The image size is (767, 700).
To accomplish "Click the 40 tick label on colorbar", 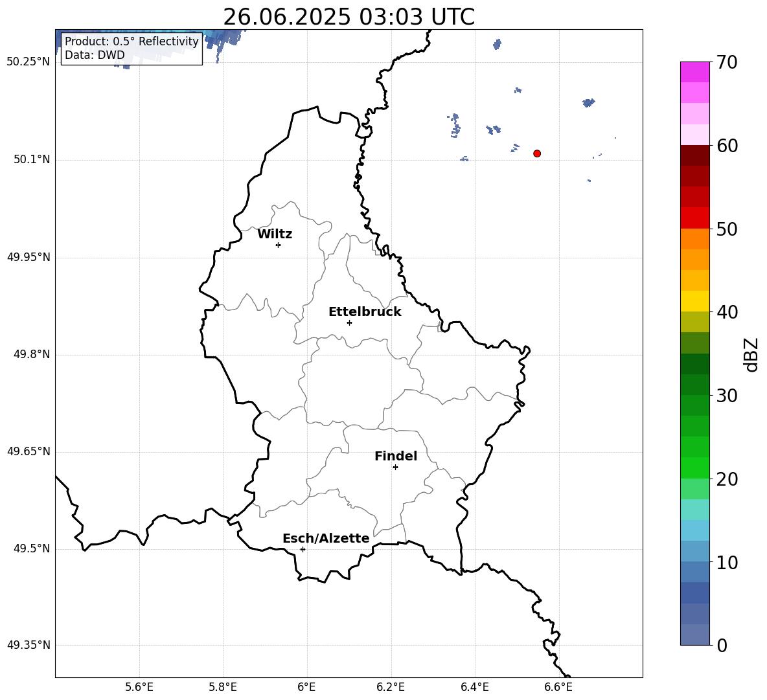I will (727, 312).
